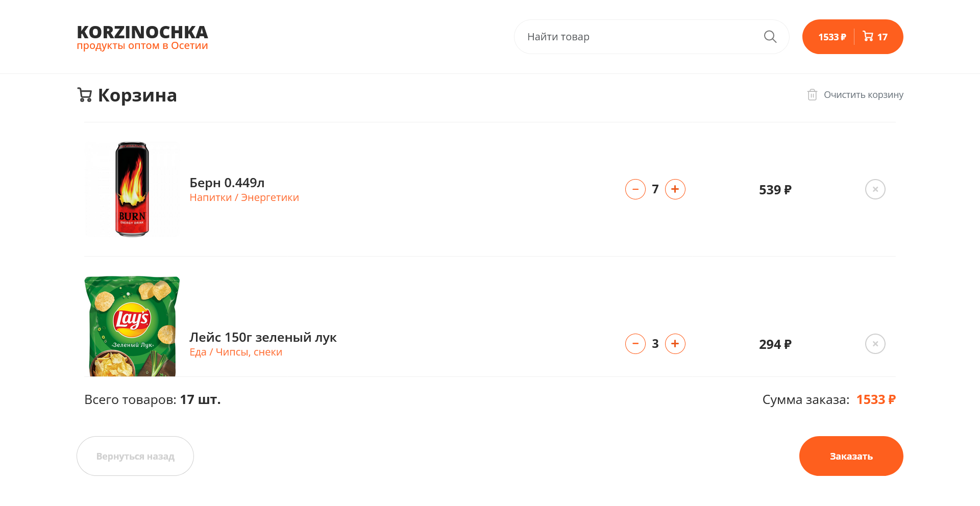980x506 pixels.
Task: Decrease quantity of Берн 0.449л
Action: (x=635, y=189)
